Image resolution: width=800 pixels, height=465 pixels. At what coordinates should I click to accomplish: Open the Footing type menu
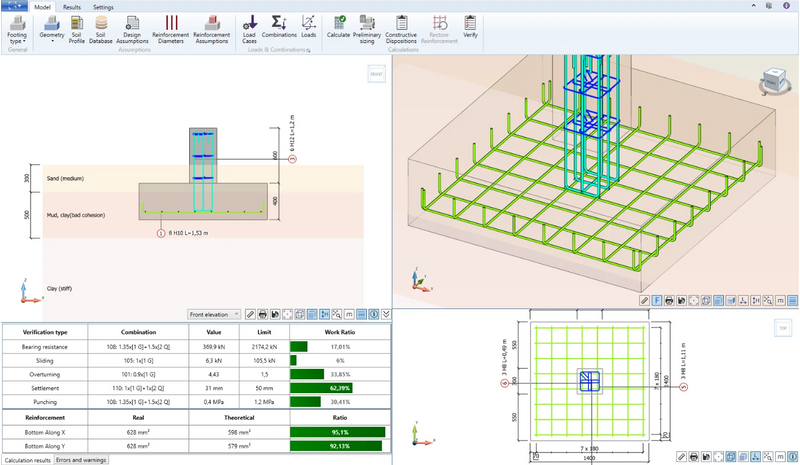click(17, 30)
